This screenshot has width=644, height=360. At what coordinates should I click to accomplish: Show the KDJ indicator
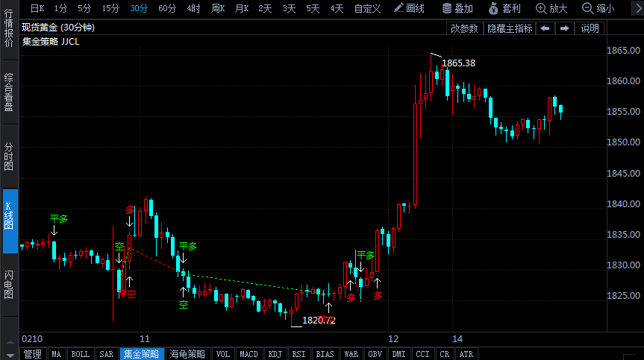coord(275,354)
